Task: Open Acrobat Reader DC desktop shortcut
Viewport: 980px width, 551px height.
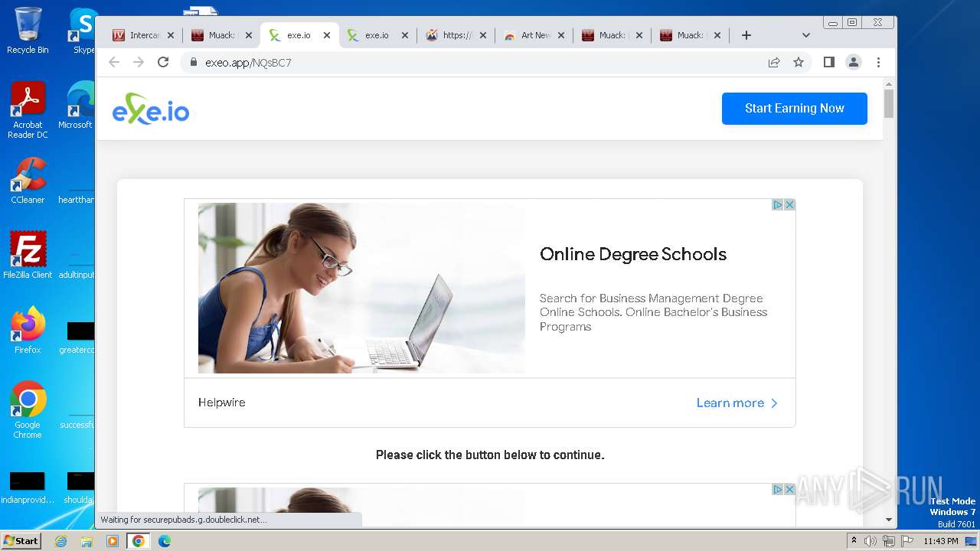Action: click(28, 110)
